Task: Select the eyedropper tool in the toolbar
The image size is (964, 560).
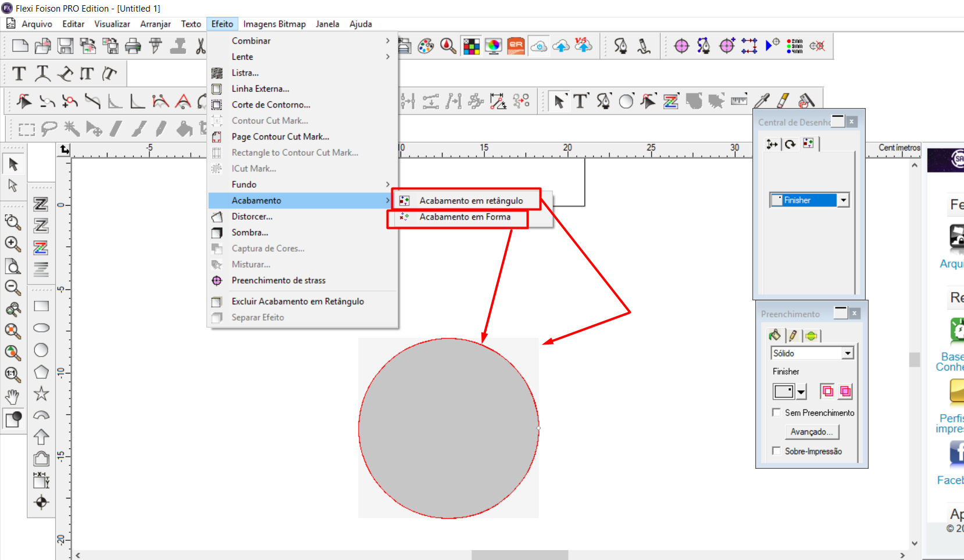Action: tap(762, 101)
